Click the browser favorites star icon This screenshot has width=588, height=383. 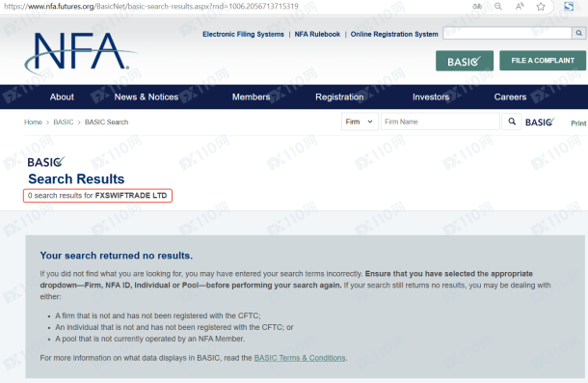click(541, 7)
